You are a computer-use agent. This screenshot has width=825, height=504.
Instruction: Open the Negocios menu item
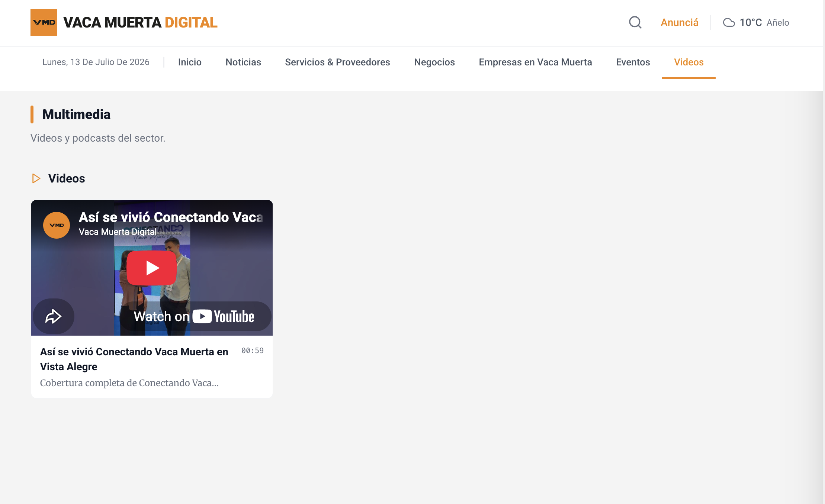point(434,62)
